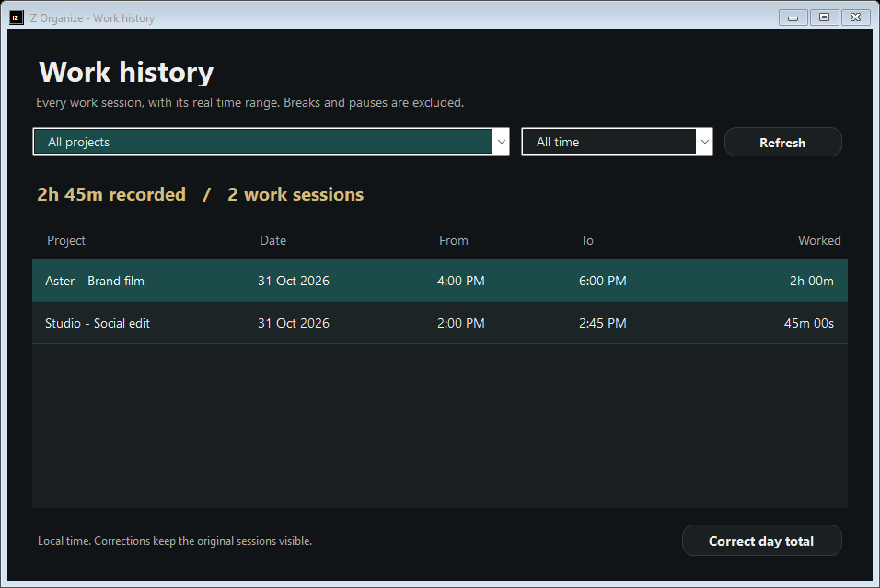Click the Date column header
Image resolution: width=880 pixels, height=588 pixels.
point(272,240)
